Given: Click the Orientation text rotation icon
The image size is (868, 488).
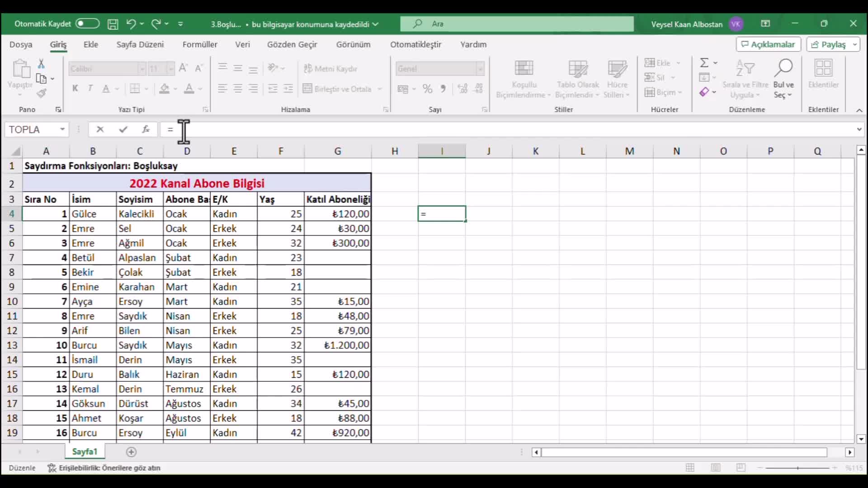Looking at the screenshot, I should (x=273, y=68).
